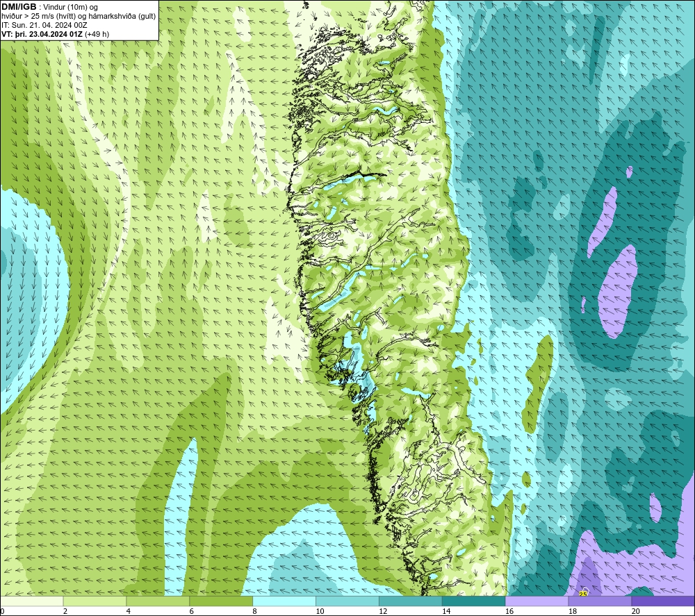Click the legend label 20
The height and width of the screenshot is (616, 695).
tap(636, 611)
